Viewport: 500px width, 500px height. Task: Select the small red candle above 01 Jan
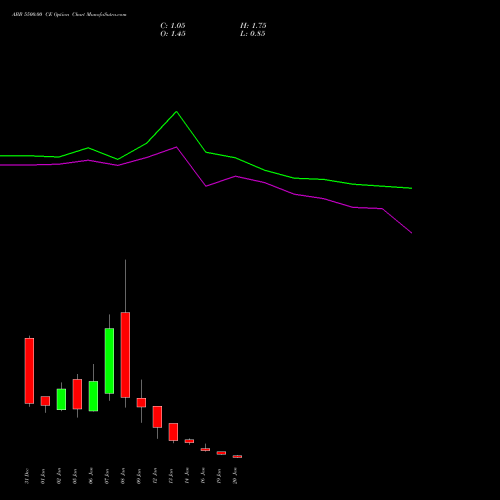pos(45,401)
